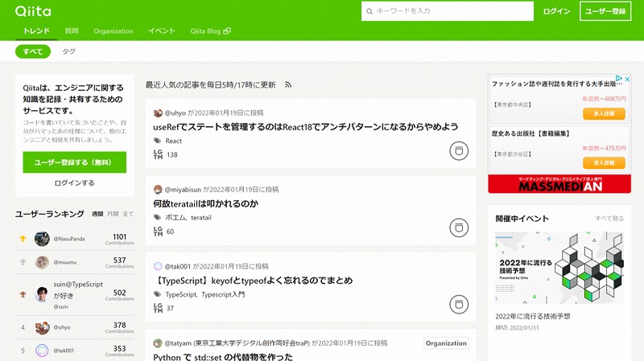Click the teratail tag
This screenshot has height=361, width=644.
(200, 218)
